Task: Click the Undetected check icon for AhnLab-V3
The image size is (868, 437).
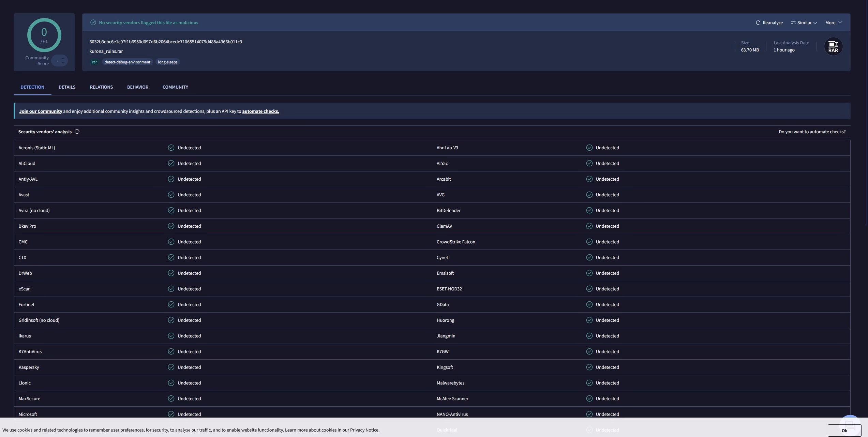Action: [x=589, y=148]
